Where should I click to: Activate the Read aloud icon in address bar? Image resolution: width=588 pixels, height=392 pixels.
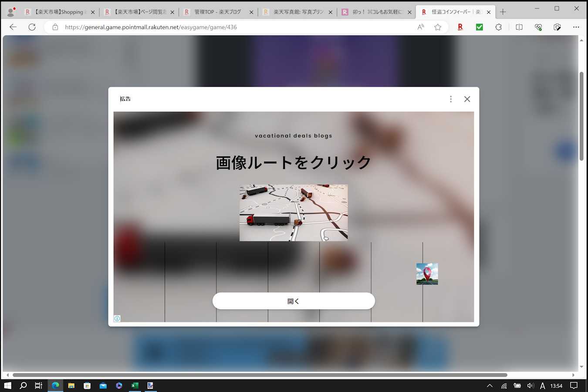point(421,27)
